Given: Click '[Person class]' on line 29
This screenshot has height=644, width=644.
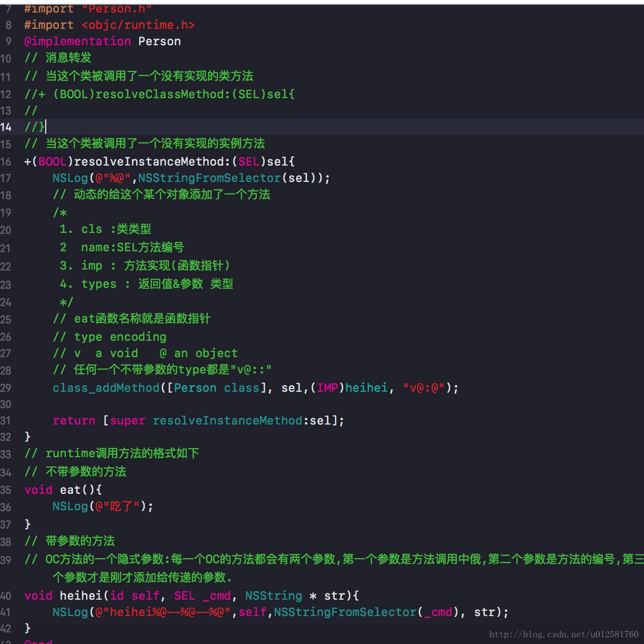Looking at the screenshot, I should pyautogui.click(x=217, y=388).
